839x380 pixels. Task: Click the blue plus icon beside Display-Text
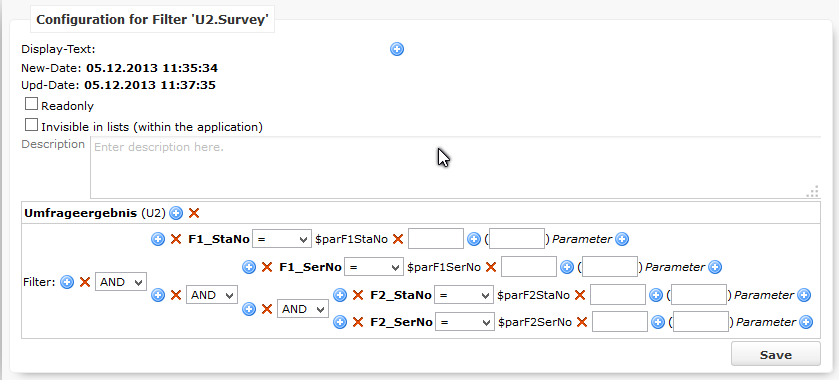click(396, 49)
